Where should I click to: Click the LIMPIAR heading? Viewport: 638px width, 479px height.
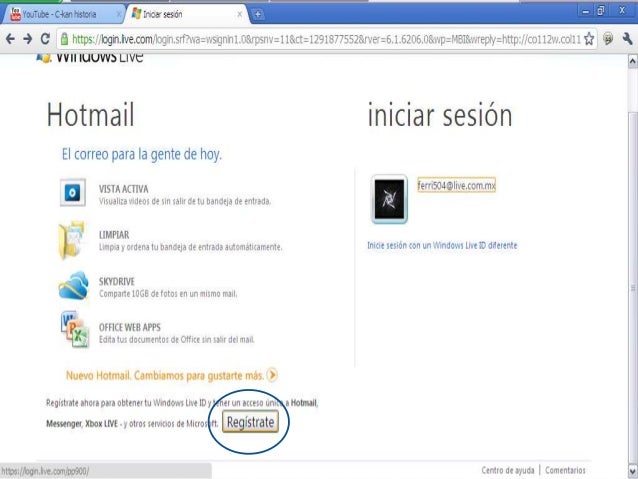114,235
